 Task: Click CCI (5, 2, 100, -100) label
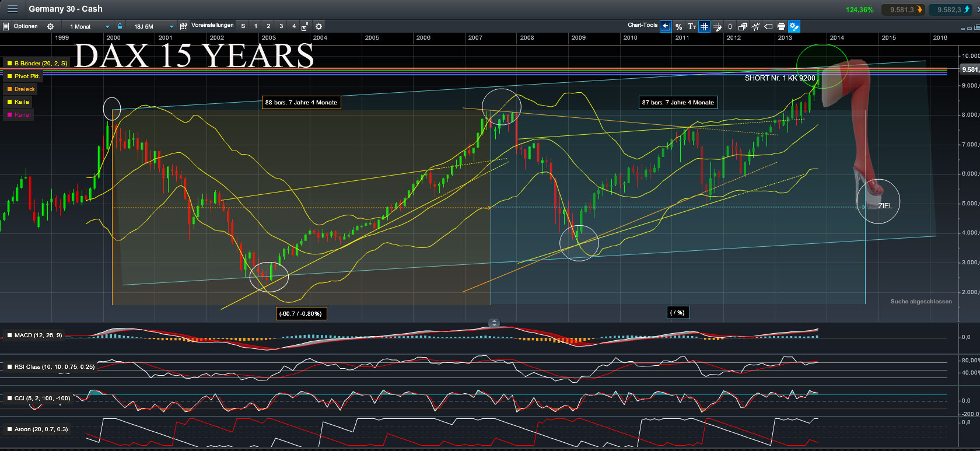(38, 398)
